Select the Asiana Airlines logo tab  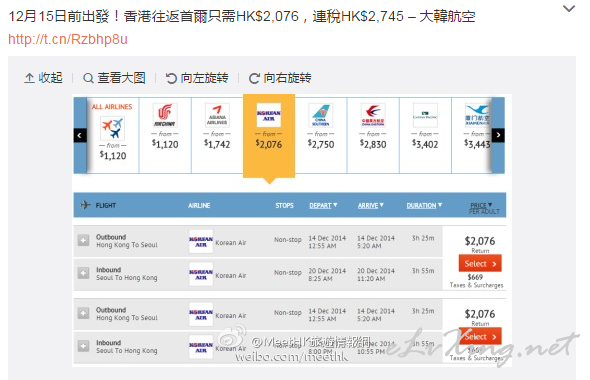217,115
